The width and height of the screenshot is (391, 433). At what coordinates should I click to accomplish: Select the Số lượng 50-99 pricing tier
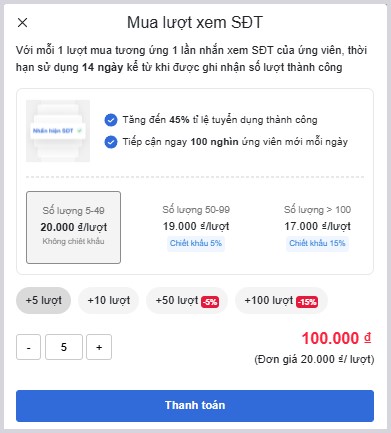pyautogui.click(x=196, y=227)
